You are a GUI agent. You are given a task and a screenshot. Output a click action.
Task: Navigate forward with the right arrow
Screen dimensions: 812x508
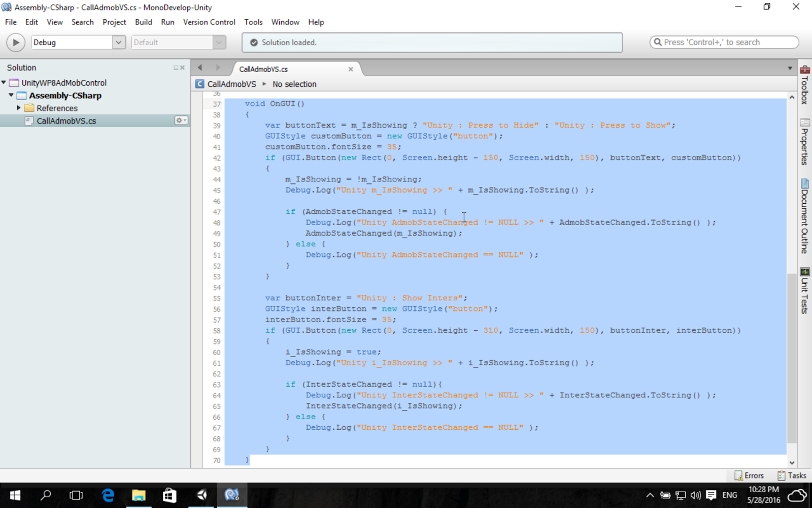[218, 68]
